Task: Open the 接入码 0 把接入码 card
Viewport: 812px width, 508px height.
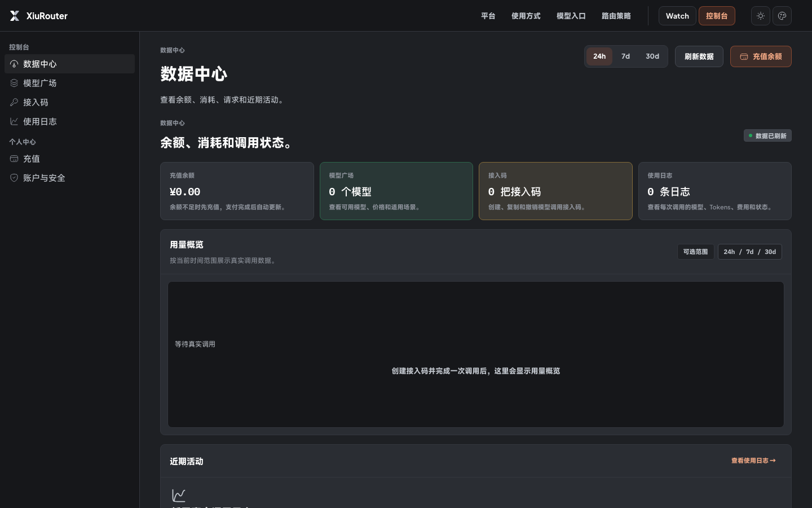Action: pyautogui.click(x=555, y=191)
